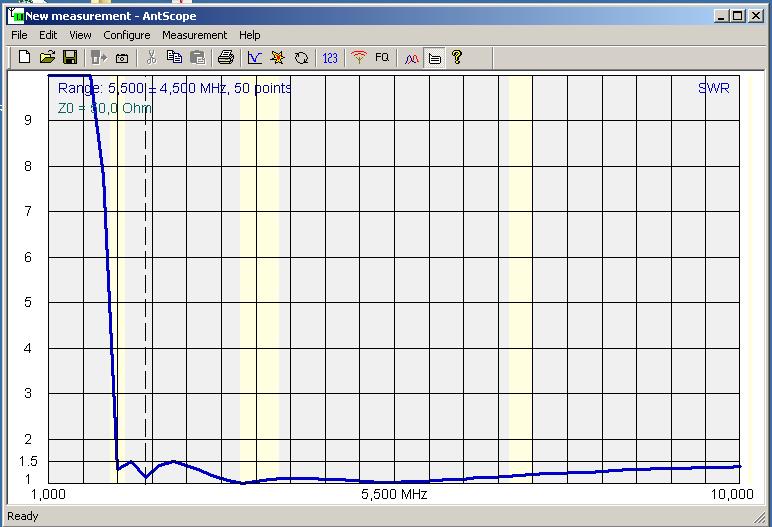772x527 pixels.
Task: Click the vertical dashed cursor line on graph
Action: point(145,279)
